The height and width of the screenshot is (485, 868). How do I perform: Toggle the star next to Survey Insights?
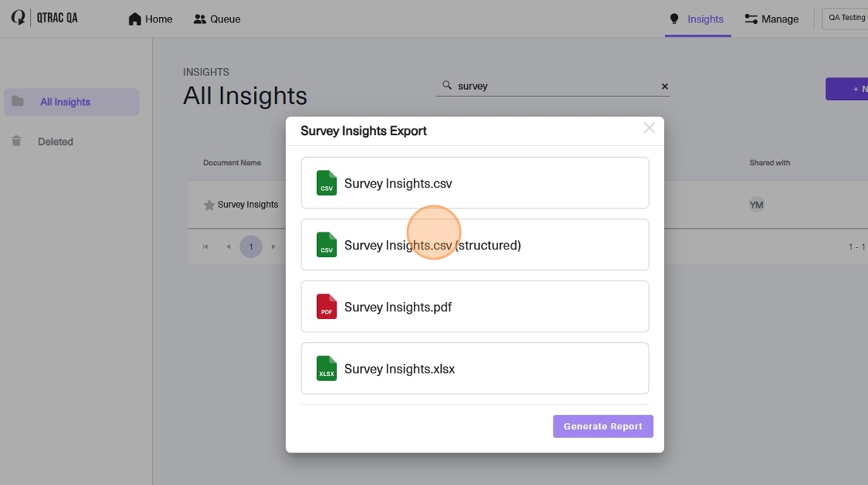pos(209,205)
